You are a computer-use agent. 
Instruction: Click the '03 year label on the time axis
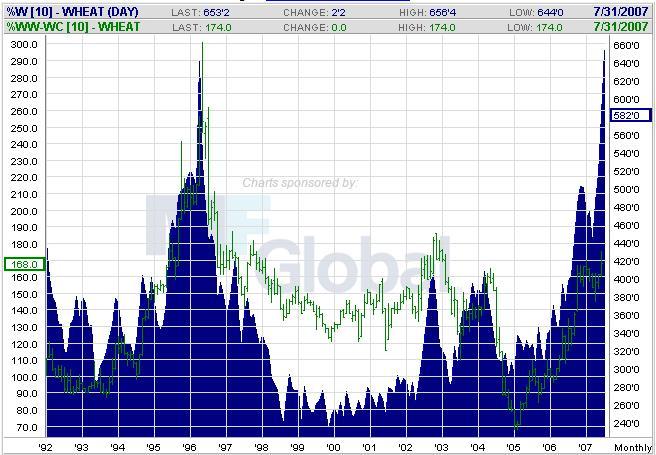click(x=441, y=446)
